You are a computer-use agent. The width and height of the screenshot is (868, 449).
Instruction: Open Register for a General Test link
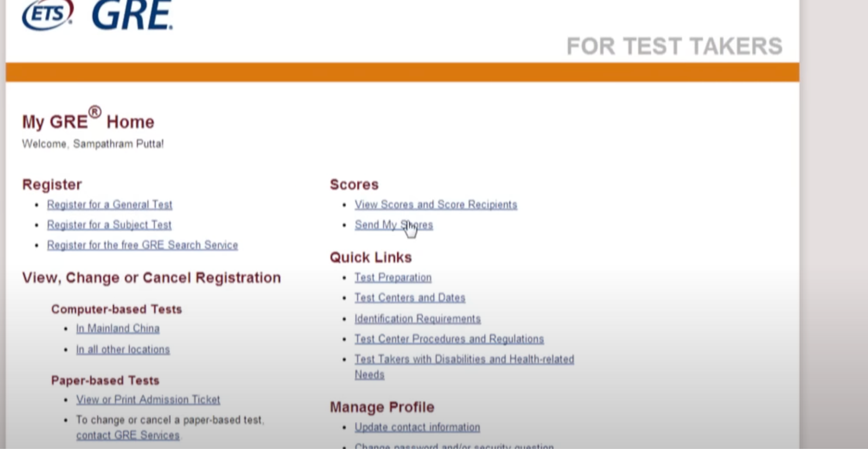pyautogui.click(x=109, y=205)
